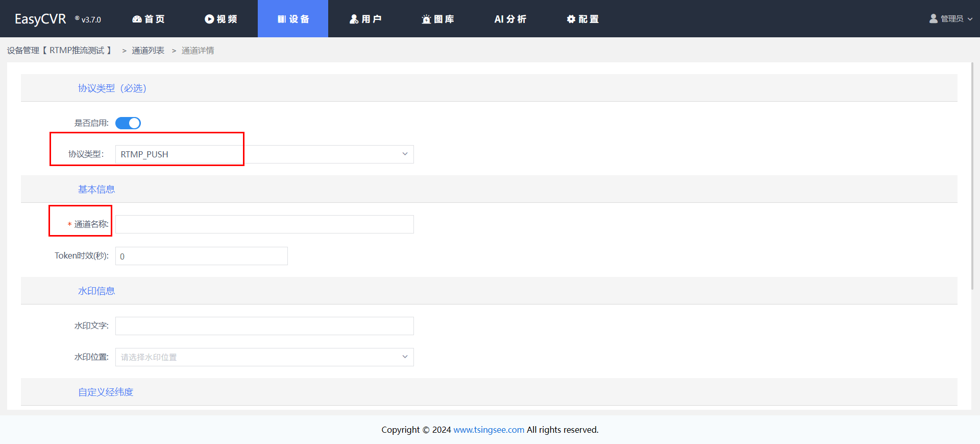980x444 pixels.
Task: Click the play icon beside 视频
Action: (x=209, y=19)
